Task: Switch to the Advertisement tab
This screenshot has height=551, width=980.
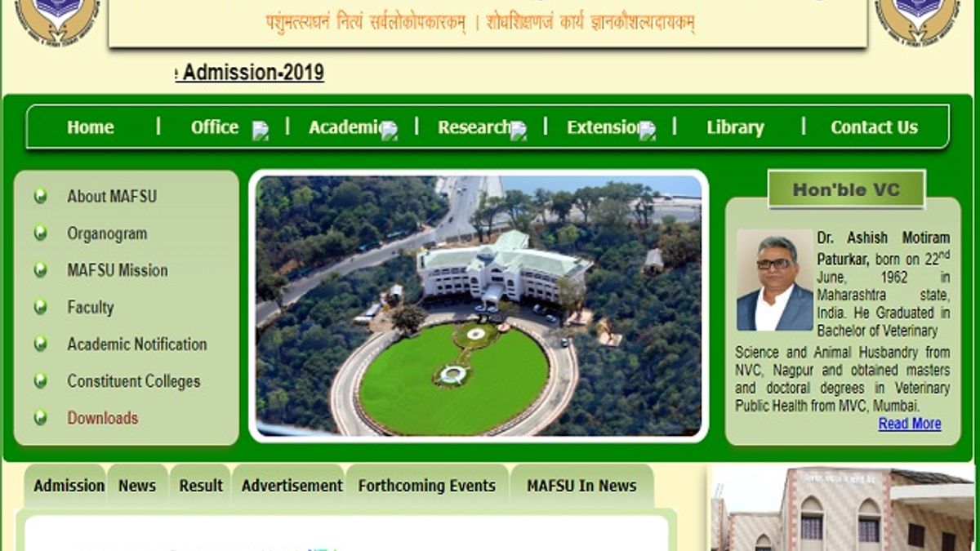Action: [x=292, y=486]
